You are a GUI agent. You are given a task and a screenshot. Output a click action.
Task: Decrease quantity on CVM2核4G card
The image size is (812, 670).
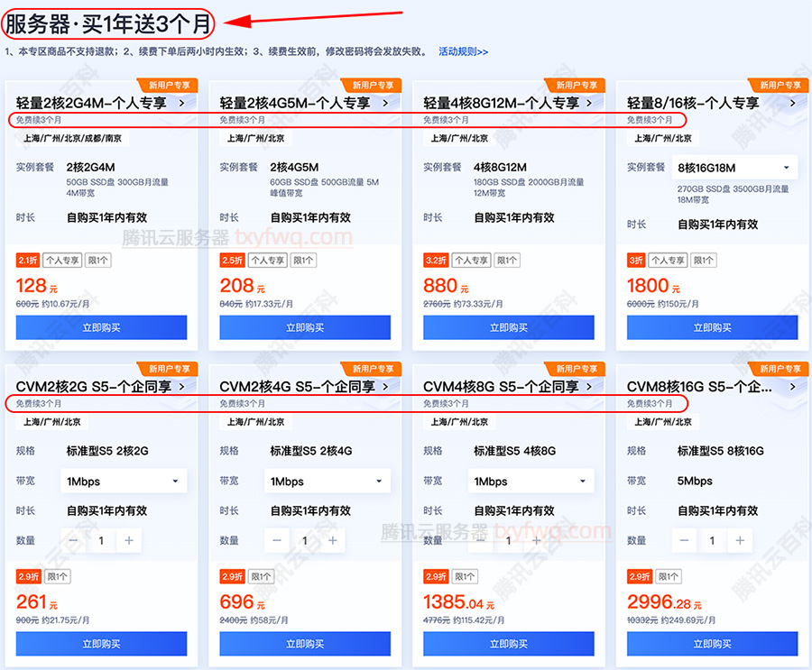(x=277, y=540)
